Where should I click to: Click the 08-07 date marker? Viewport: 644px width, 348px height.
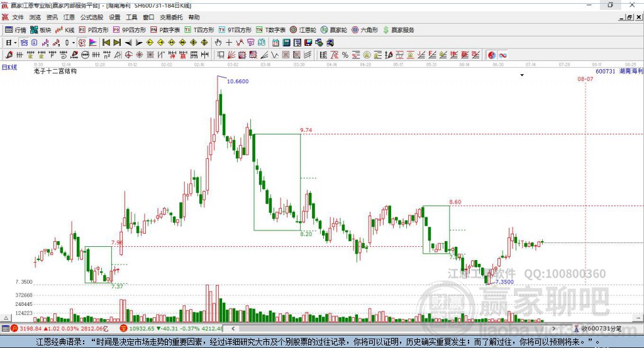pyautogui.click(x=586, y=79)
